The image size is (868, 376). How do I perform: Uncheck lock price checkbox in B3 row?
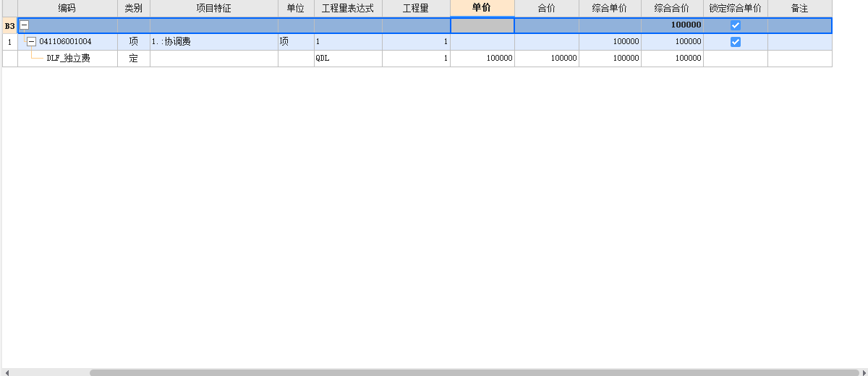click(736, 25)
